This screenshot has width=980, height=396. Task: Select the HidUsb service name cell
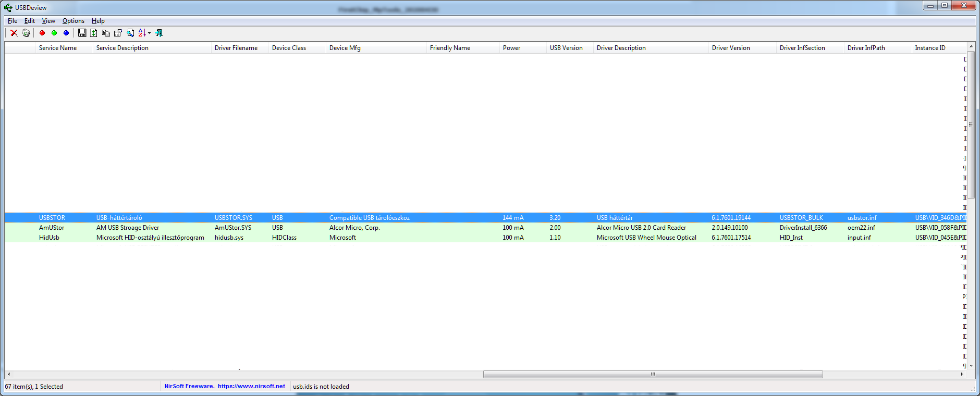49,238
